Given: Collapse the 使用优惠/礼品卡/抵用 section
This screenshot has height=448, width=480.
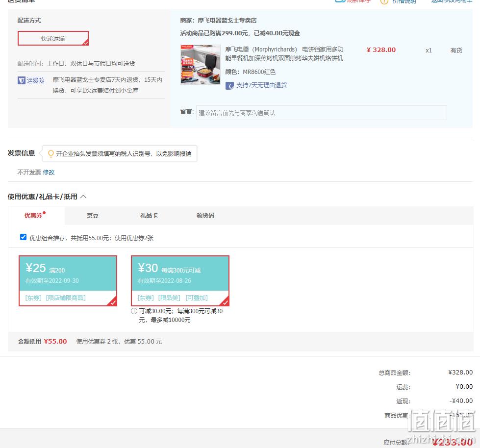Looking at the screenshot, I should pos(83,197).
